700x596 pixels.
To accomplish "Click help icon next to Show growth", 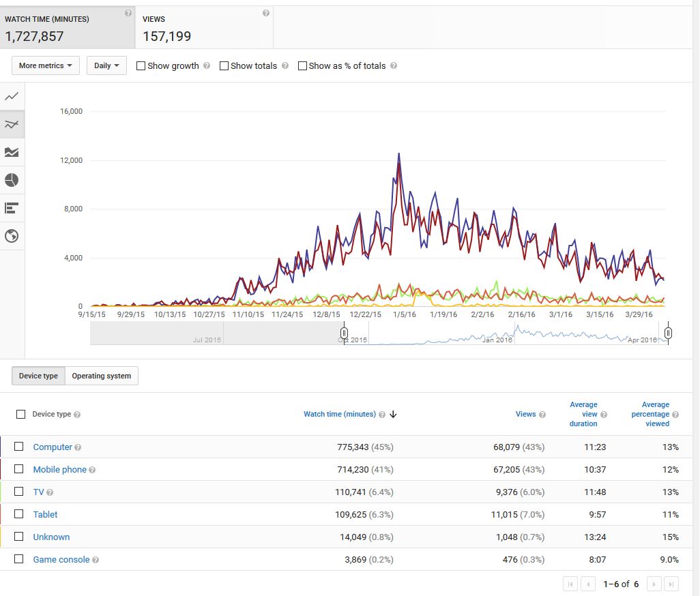I will (x=206, y=66).
